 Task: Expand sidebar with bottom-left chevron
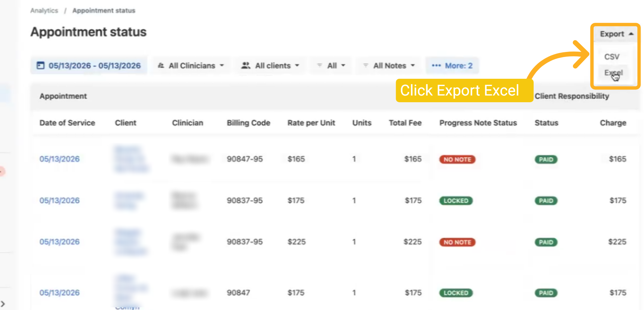[x=3, y=304]
